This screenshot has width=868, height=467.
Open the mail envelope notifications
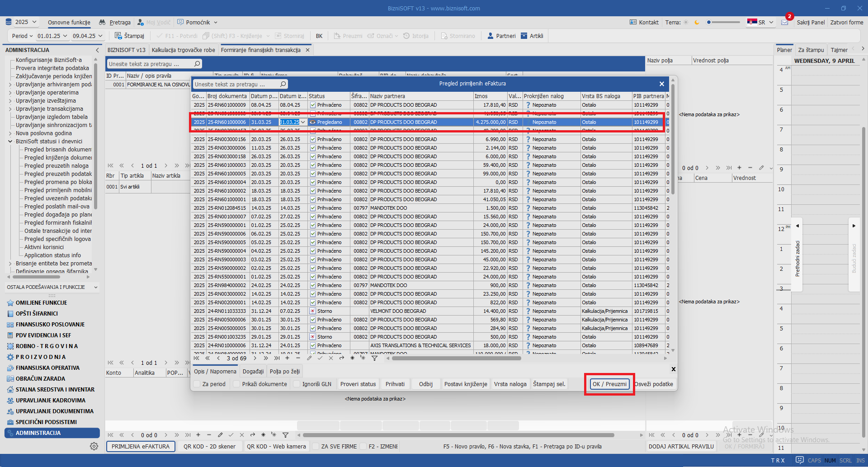coord(784,22)
